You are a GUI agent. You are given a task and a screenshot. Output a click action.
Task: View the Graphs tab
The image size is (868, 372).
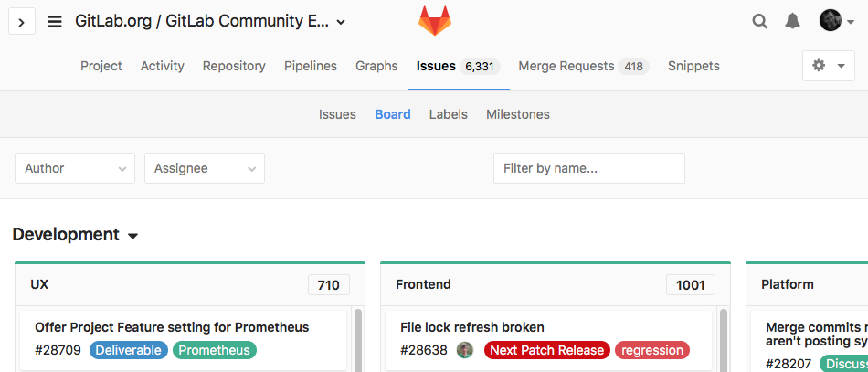pos(376,66)
